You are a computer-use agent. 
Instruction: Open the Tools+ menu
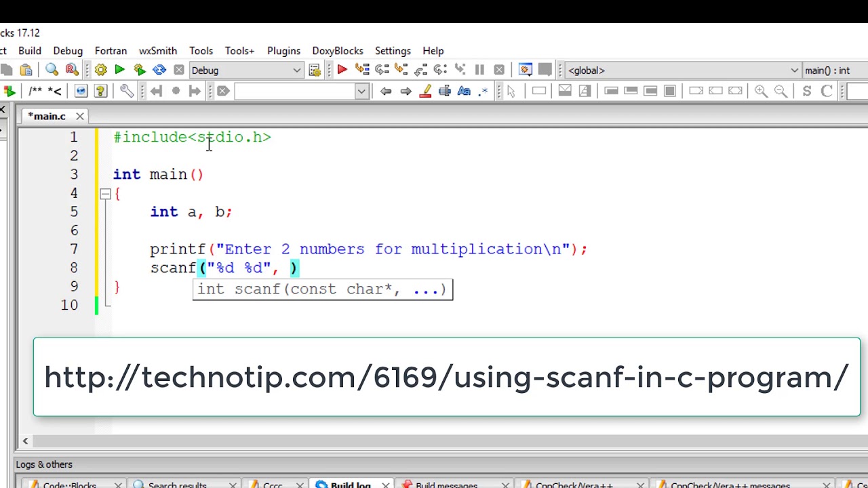click(x=239, y=51)
